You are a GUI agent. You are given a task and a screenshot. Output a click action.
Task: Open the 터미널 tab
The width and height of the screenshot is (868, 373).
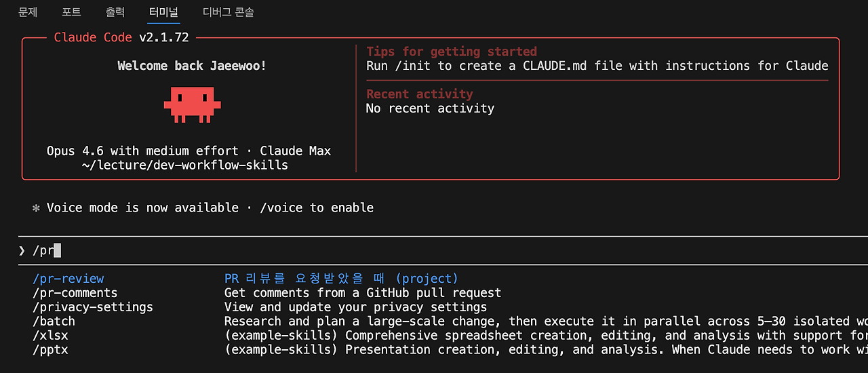point(163,12)
